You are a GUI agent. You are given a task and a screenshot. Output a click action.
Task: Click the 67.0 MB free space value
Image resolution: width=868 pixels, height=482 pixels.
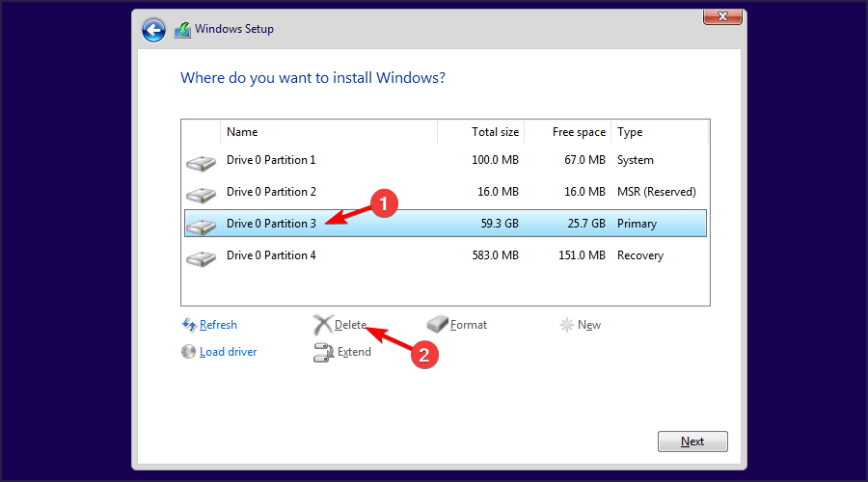584,160
